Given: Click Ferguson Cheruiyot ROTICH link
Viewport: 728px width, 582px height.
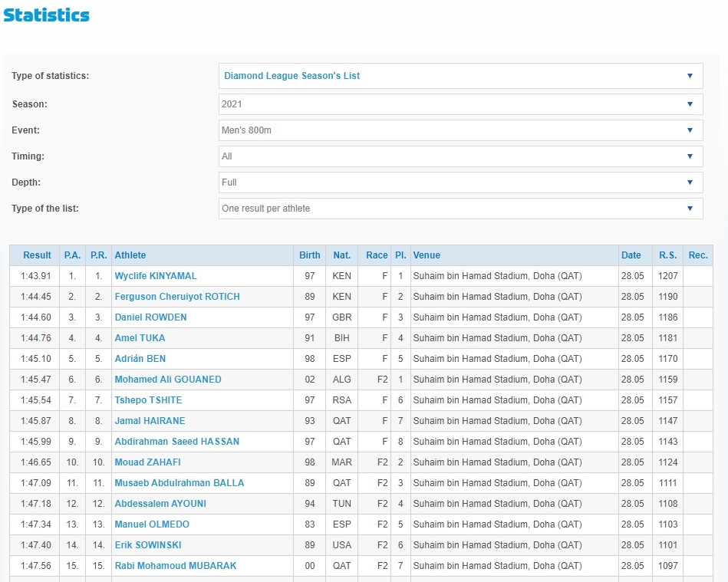Looking at the screenshot, I should point(177,297).
